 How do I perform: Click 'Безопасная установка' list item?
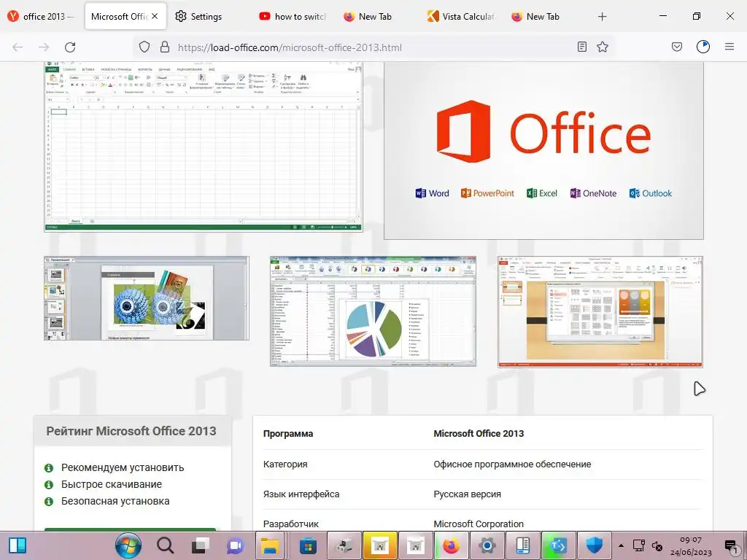point(115,501)
